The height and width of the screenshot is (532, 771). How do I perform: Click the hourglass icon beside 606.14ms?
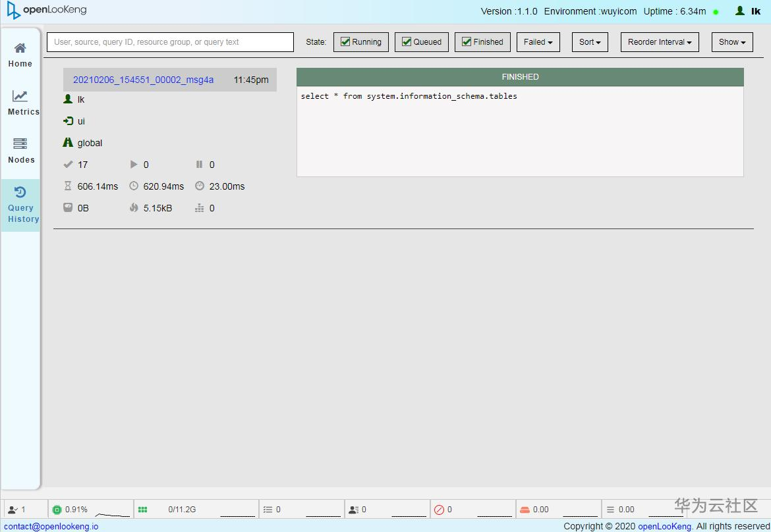pyautogui.click(x=68, y=186)
